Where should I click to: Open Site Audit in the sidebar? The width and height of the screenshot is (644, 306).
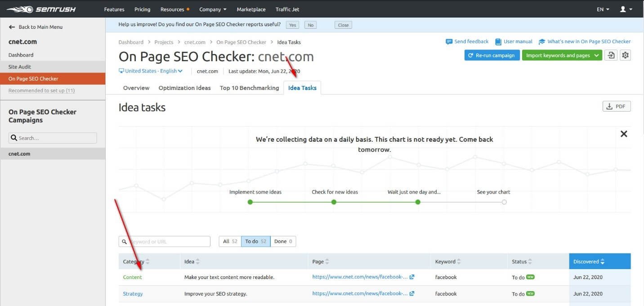point(53,67)
